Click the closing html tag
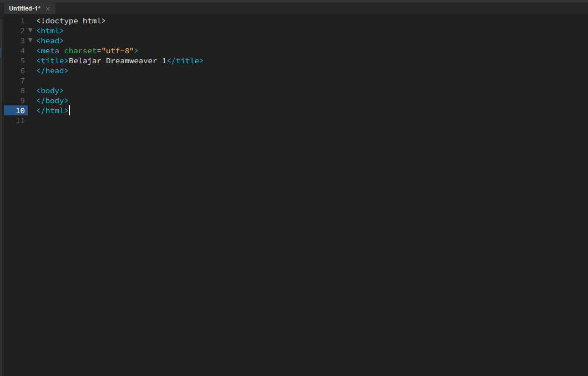588x376 pixels. [x=53, y=110]
